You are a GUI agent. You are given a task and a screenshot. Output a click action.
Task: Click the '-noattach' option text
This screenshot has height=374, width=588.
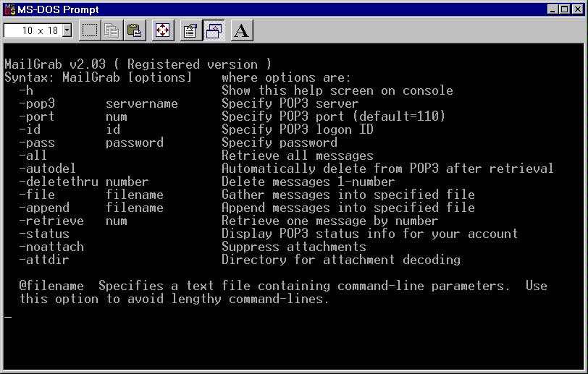[51, 247]
